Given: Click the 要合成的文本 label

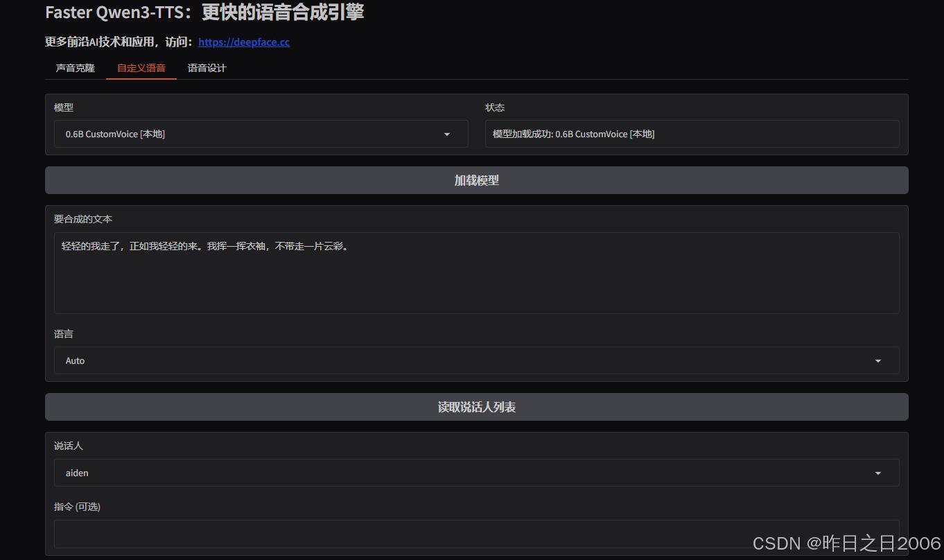Looking at the screenshot, I should (x=83, y=219).
